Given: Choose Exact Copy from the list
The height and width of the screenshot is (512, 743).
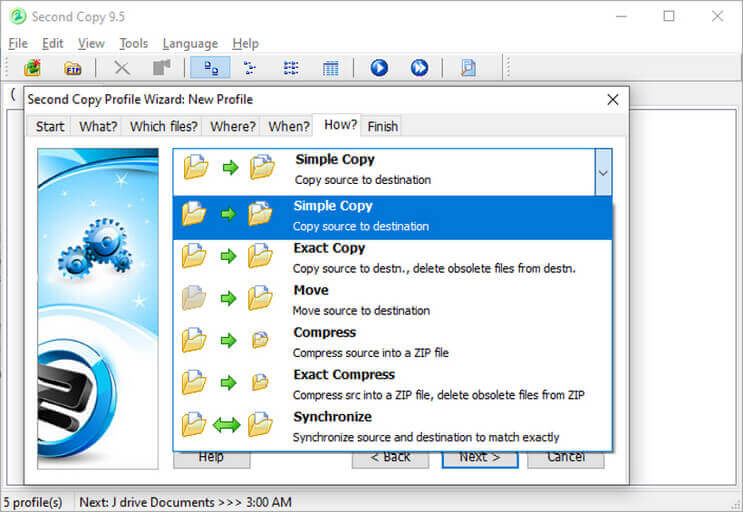Looking at the screenshot, I should [392, 259].
